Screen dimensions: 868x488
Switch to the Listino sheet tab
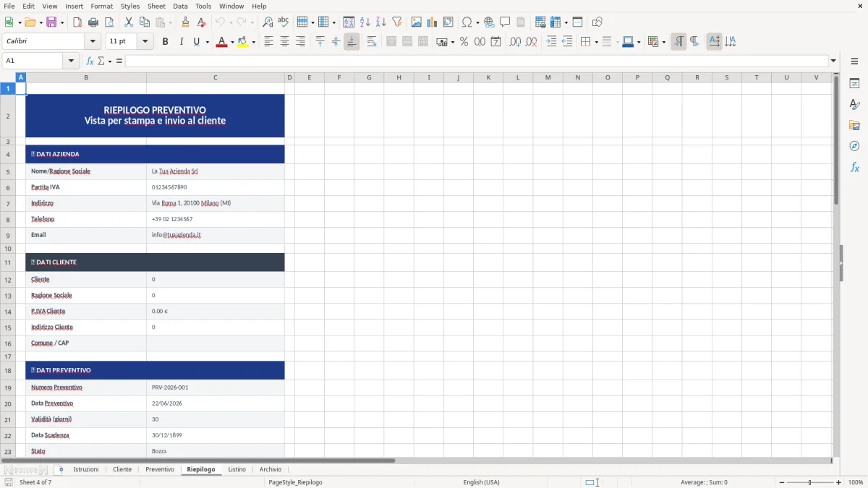click(x=237, y=469)
